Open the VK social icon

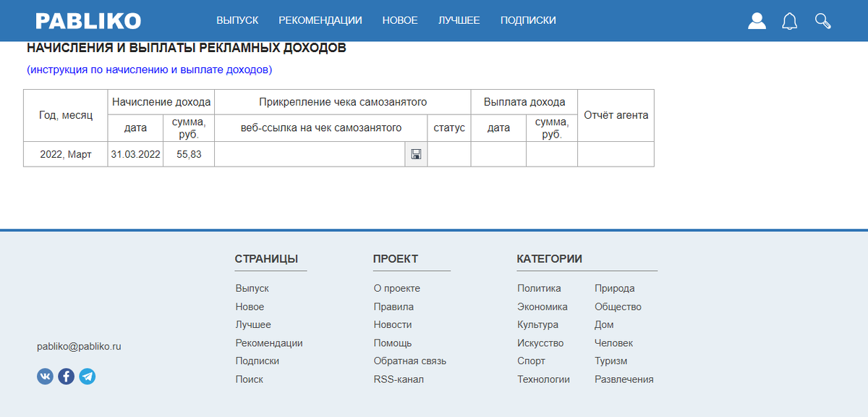tap(45, 376)
